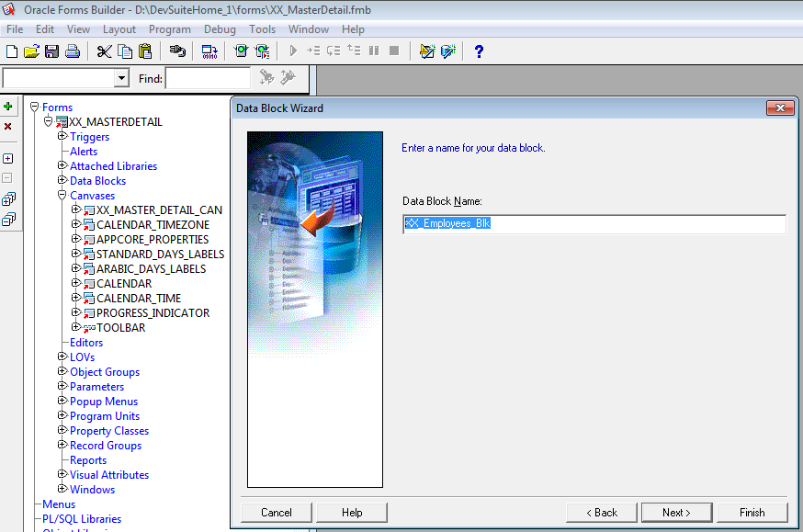Click the wizard Help button

[352, 513]
